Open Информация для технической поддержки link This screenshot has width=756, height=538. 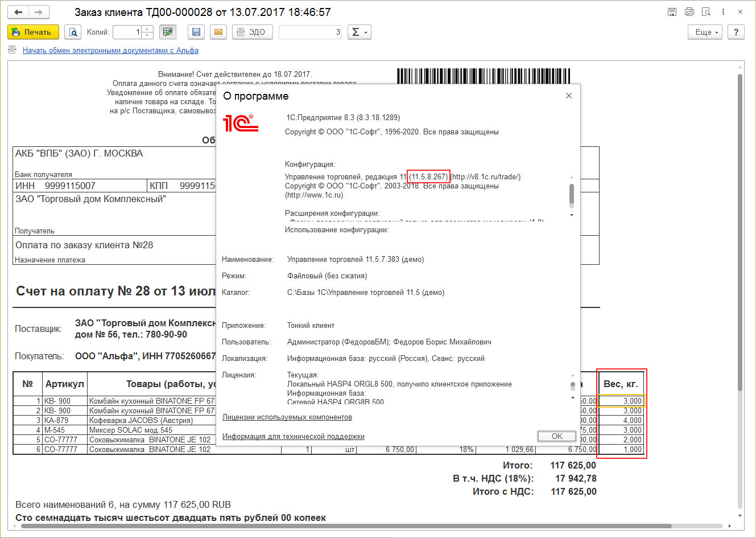(x=294, y=437)
